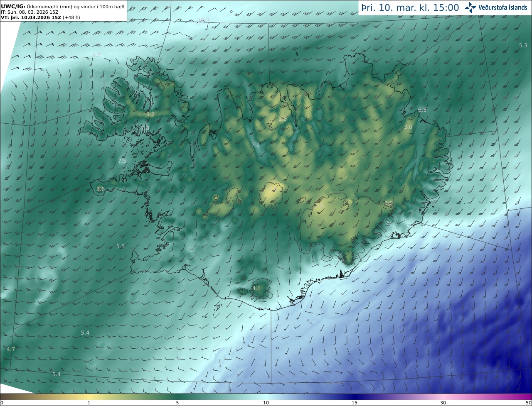This screenshot has width=532, height=406.
Task: Click the color scale tick label 15
Action: 355,403
